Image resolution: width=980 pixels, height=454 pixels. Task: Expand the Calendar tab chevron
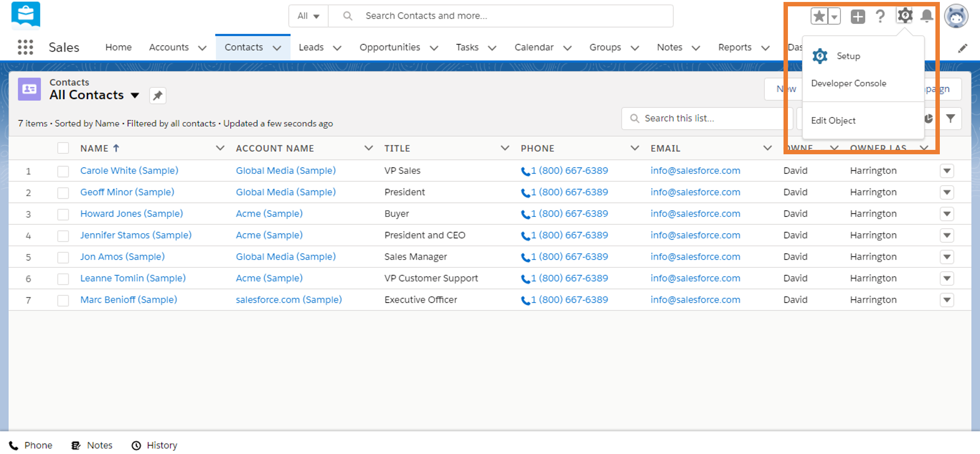coord(567,48)
